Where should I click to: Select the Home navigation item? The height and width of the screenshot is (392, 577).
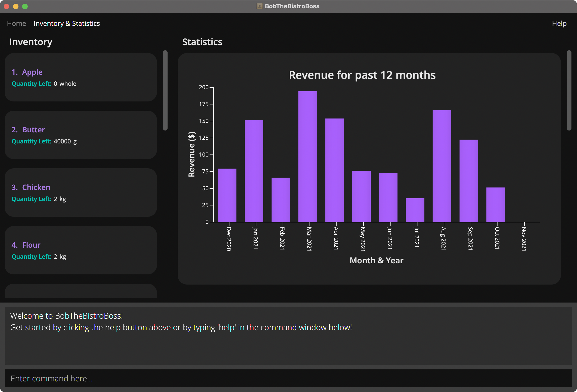click(16, 23)
